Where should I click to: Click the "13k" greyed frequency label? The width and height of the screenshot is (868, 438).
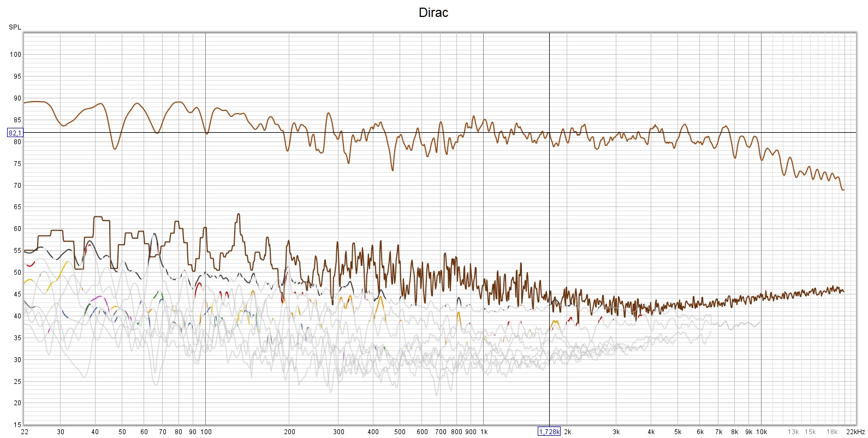tap(793, 432)
